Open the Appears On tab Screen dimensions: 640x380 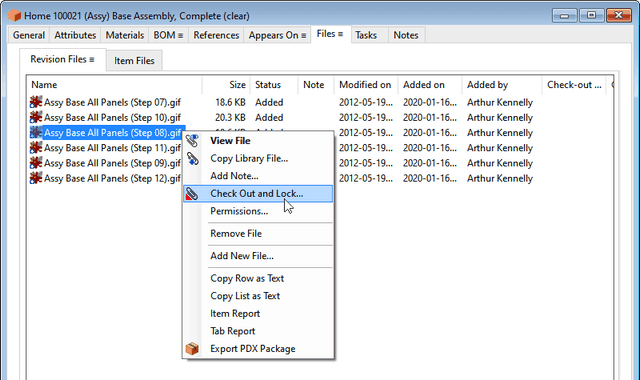point(277,35)
